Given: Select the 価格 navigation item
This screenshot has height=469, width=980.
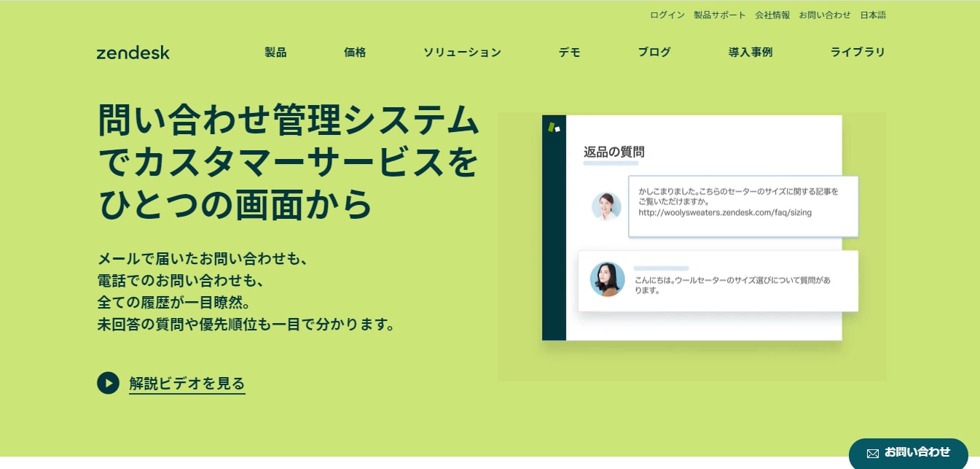Looking at the screenshot, I should [355, 53].
